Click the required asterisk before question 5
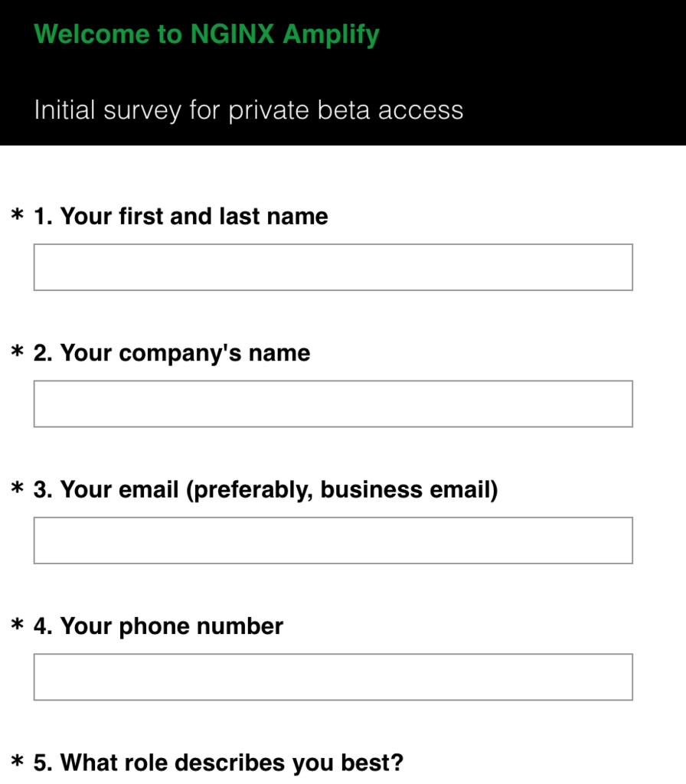 (18, 761)
